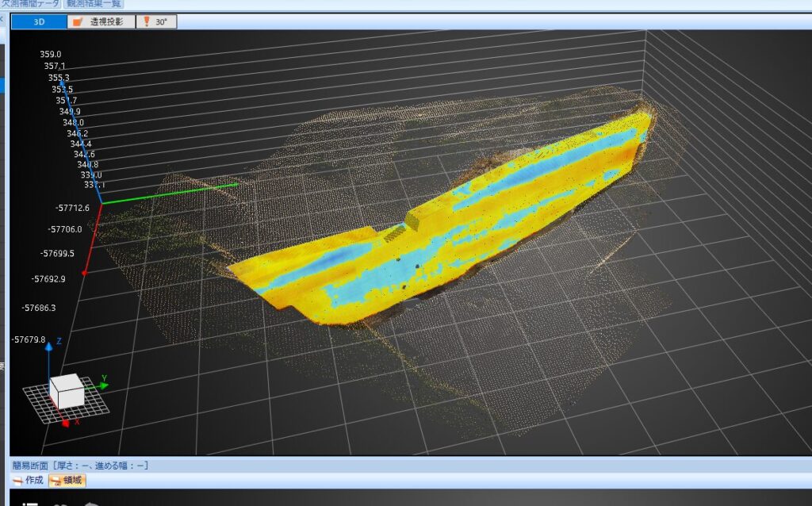The image size is (812, 506).
Task: Click the 359.0 top elevation label
Action: [x=51, y=54]
